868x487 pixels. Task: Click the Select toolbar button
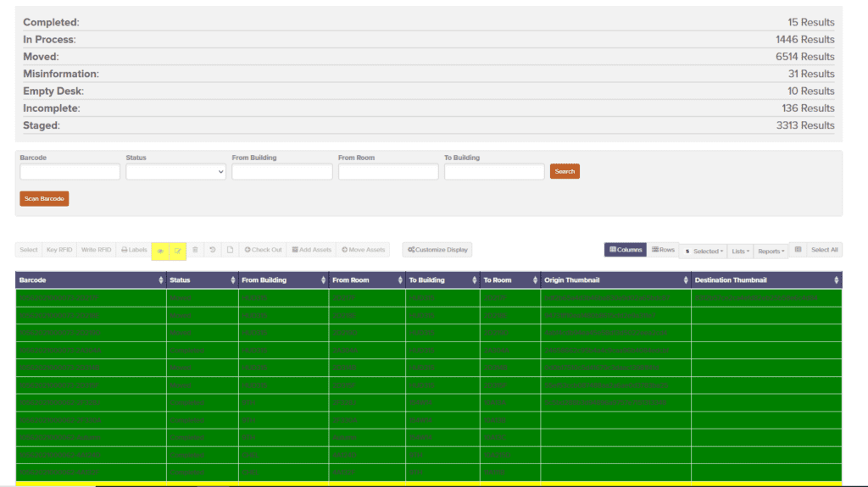click(x=29, y=250)
